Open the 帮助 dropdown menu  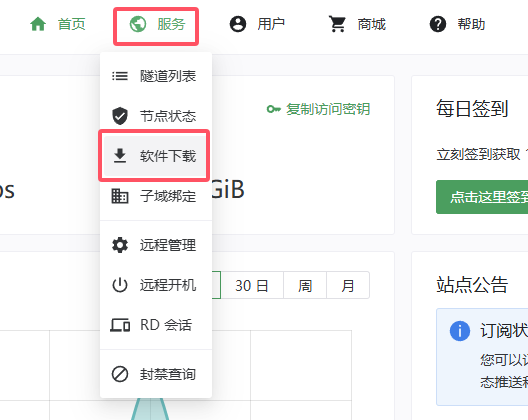pyautogui.click(x=458, y=24)
